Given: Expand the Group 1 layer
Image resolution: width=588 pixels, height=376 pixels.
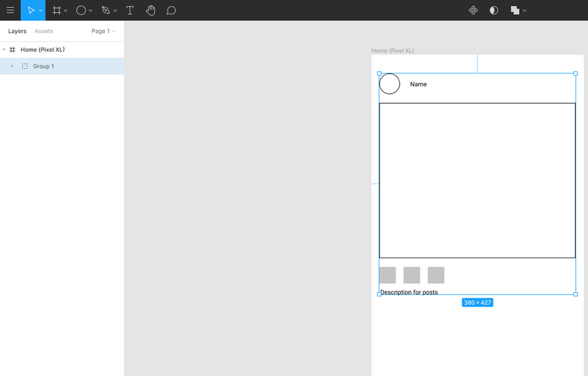Looking at the screenshot, I should tap(12, 66).
